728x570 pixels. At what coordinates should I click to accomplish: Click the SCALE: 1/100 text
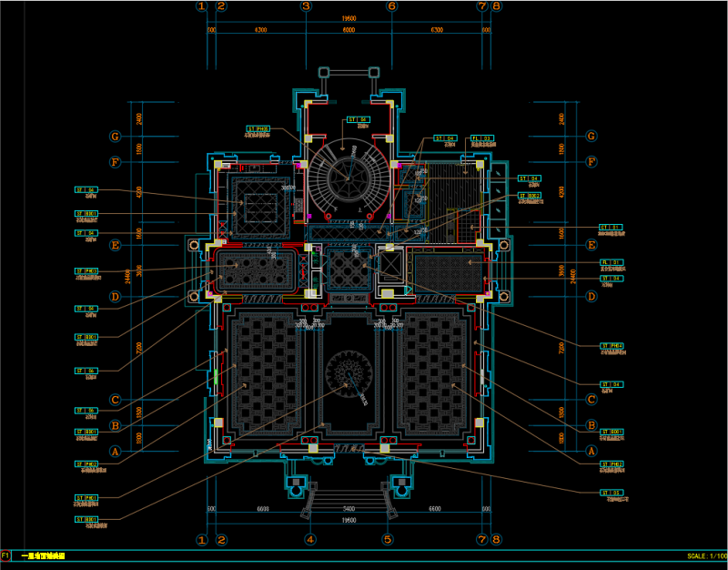coord(706,555)
